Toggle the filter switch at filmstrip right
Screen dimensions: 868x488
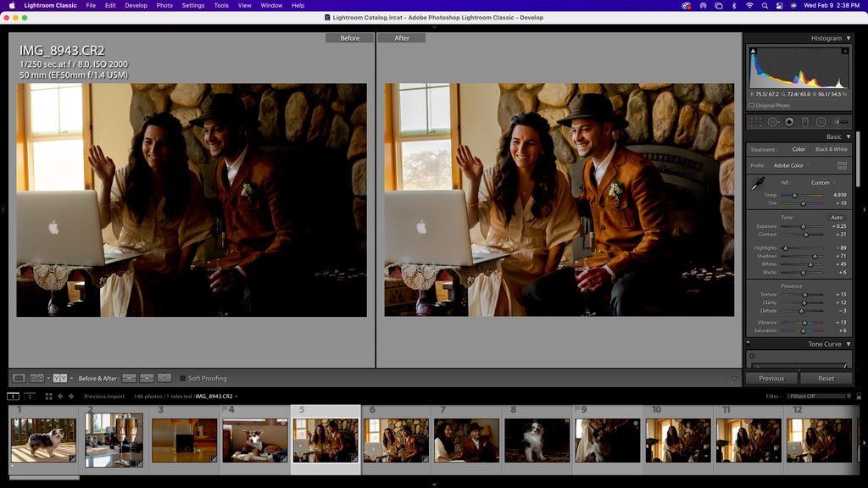pyautogui.click(x=859, y=396)
